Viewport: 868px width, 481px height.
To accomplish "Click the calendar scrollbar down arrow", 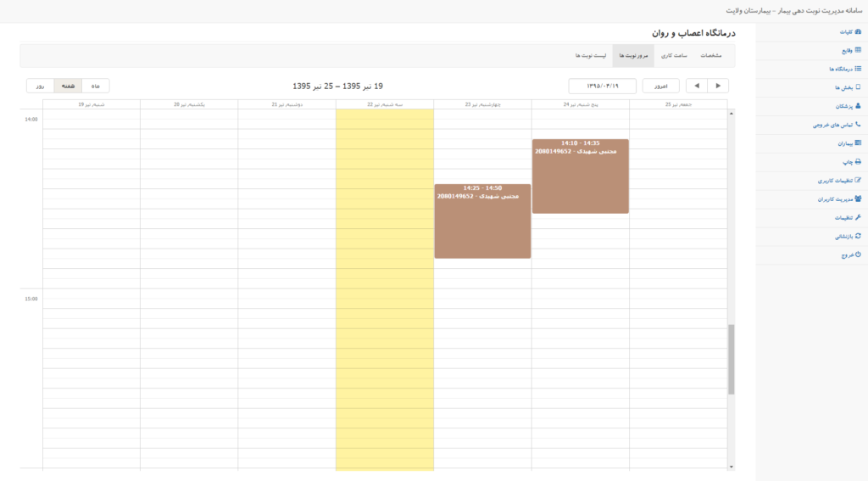I will pos(732,467).
